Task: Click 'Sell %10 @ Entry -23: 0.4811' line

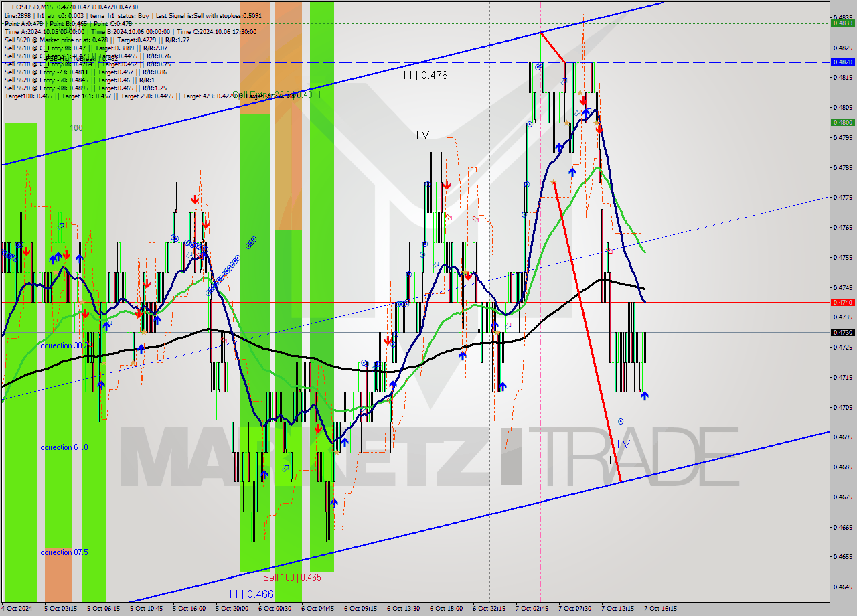Action: (86, 72)
